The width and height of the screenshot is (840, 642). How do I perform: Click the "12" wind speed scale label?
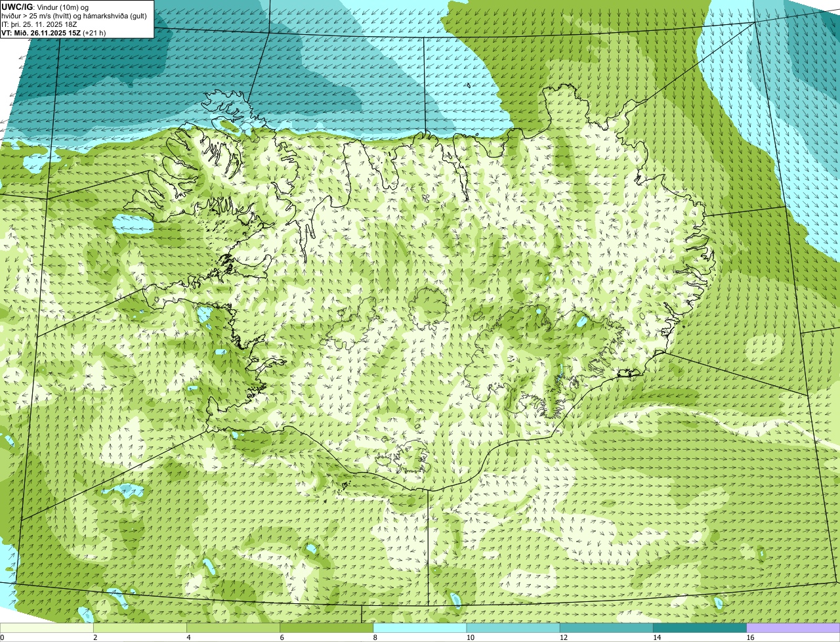pos(563,637)
